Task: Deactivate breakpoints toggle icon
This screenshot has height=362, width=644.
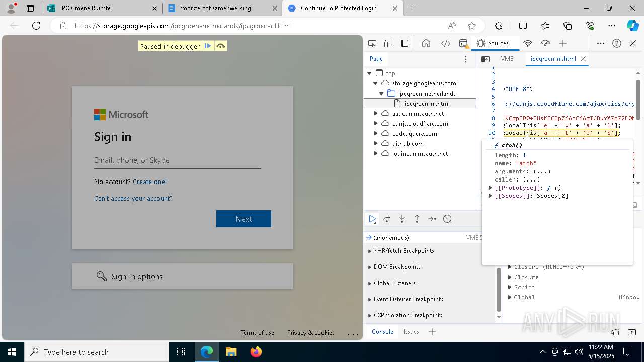Action: coord(447,219)
